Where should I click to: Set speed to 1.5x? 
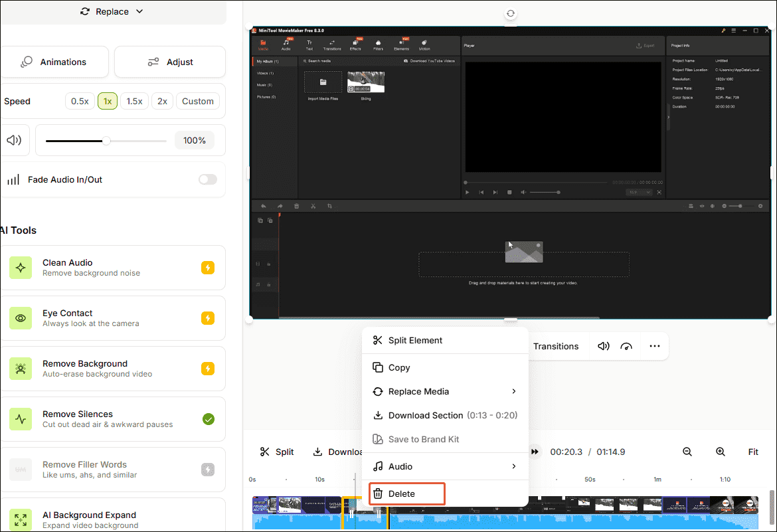[134, 101]
